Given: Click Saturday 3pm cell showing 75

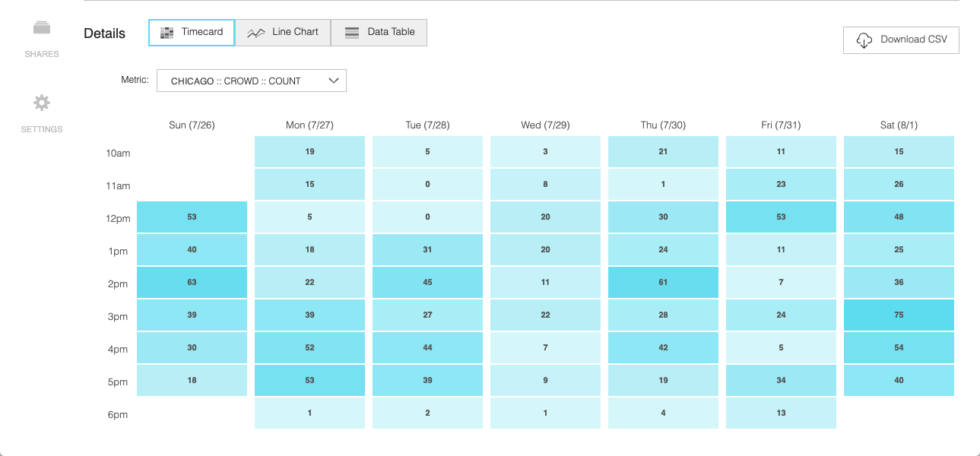Looking at the screenshot, I should pos(899,315).
